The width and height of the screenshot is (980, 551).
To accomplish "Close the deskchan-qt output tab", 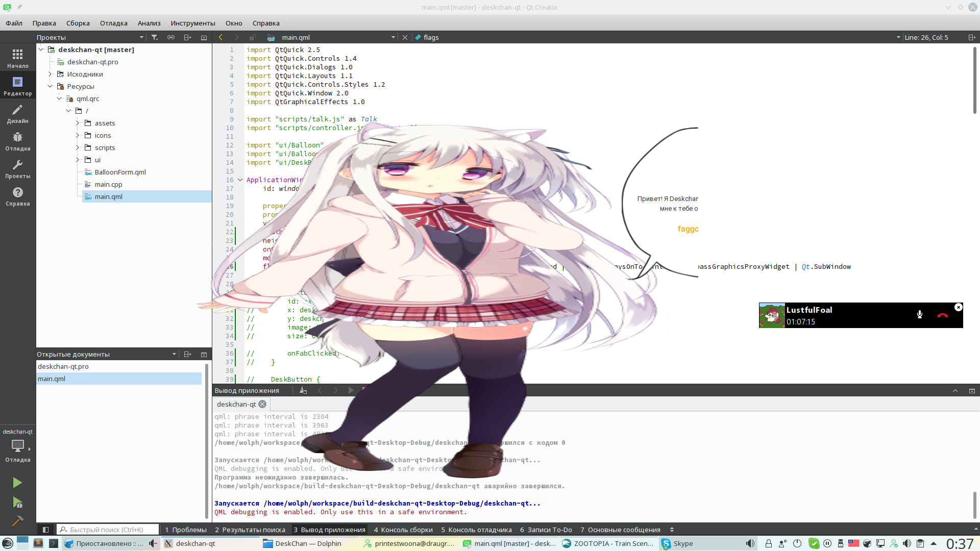I will (262, 404).
